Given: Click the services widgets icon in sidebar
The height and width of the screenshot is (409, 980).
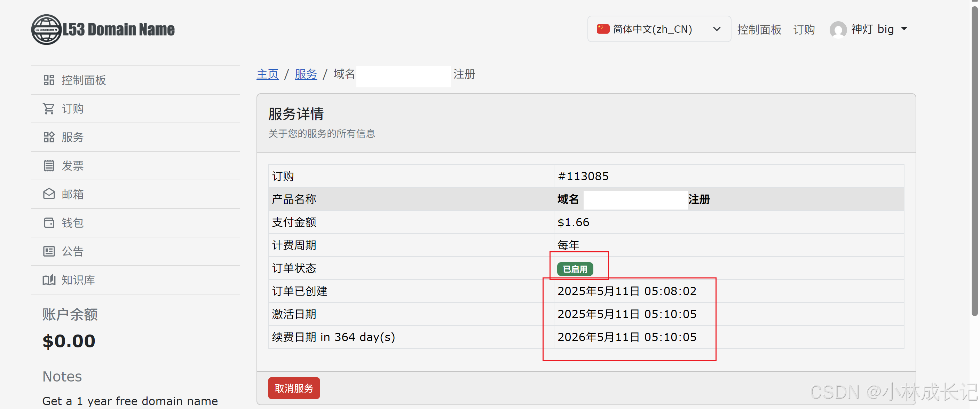Looking at the screenshot, I should (49, 137).
